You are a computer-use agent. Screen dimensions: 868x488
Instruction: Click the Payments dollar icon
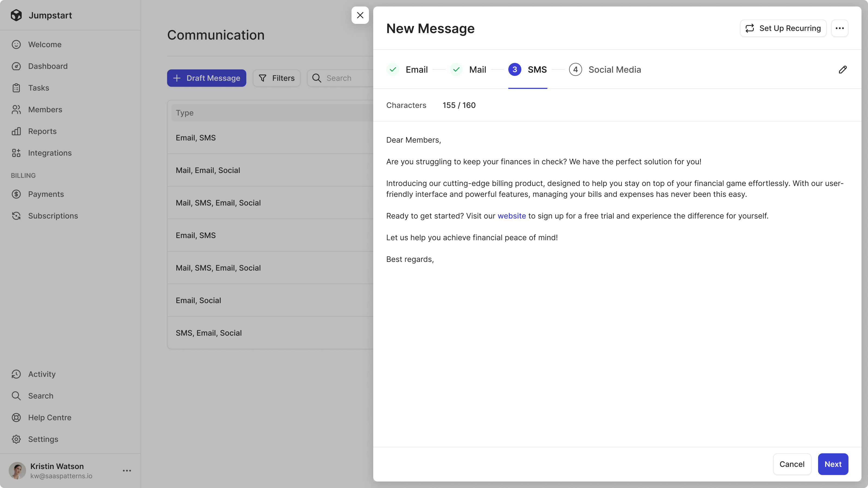point(16,194)
